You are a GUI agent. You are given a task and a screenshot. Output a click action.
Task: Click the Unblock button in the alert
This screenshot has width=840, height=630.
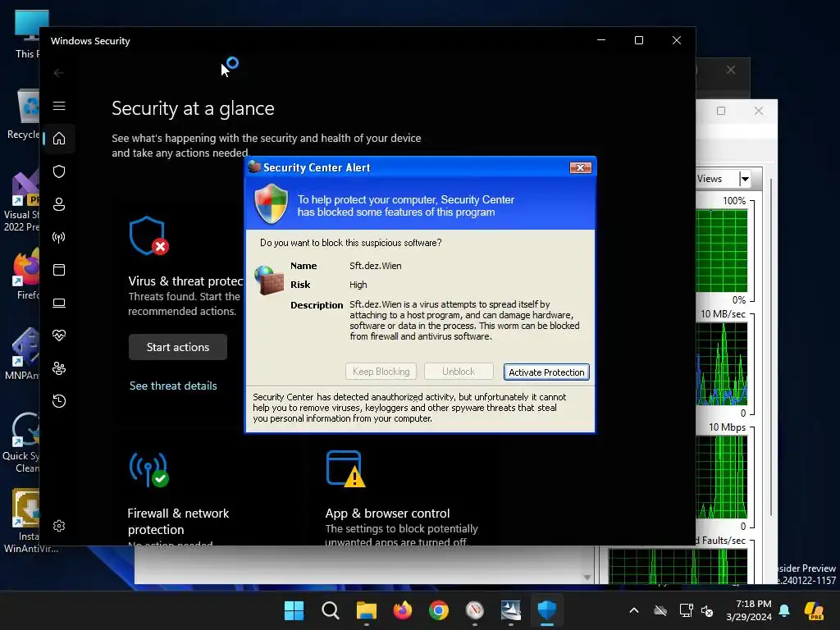pyautogui.click(x=459, y=372)
